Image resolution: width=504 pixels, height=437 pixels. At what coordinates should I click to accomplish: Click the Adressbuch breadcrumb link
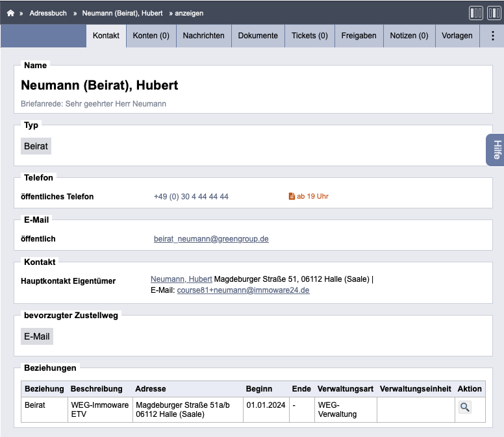(48, 13)
